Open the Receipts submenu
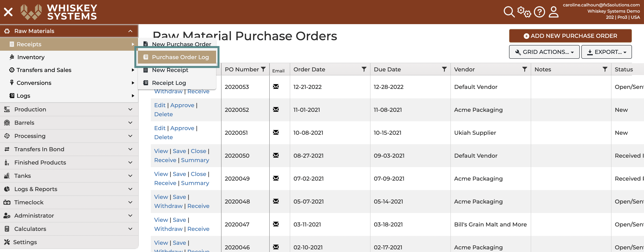 [x=69, y=44]
